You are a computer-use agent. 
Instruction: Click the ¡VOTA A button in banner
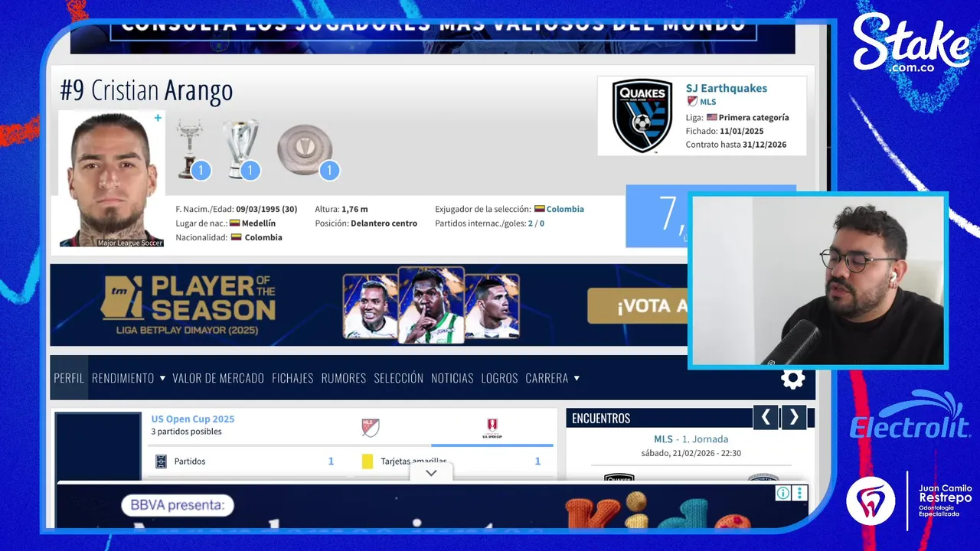[637, 306]
